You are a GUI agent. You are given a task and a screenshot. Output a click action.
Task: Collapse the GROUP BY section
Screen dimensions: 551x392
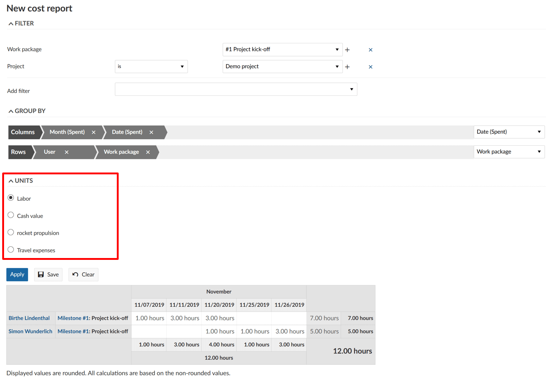click(x=27, y=111)
